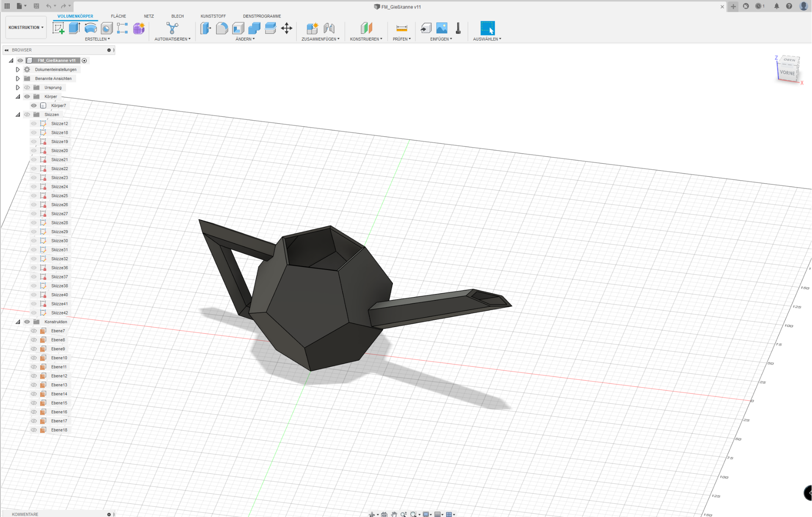Collapse the Konstruktion folder
Screen dimensions: 812x517
18,322
